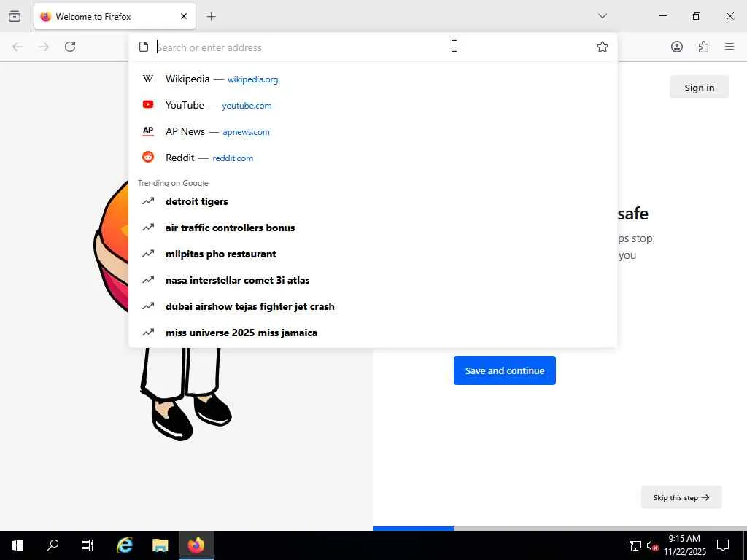Search dubai airshow tejas fighter jet crash

tap(373, 306)
